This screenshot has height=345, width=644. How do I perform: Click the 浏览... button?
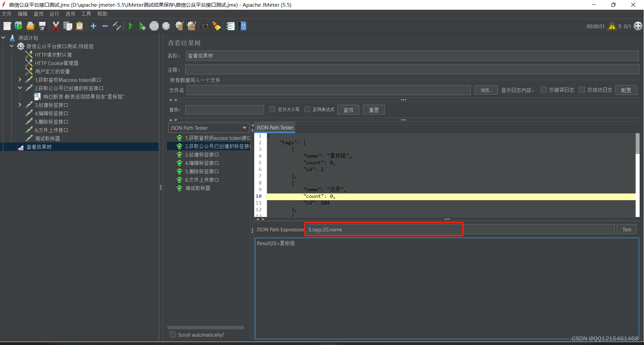(x=486, y=90)
